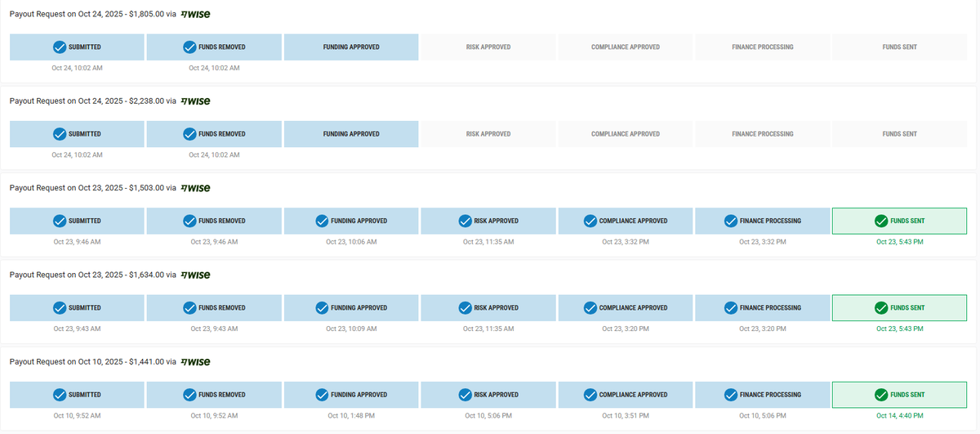The width and height of the screenshot is (980, 434).
Task: Open the Payout Request Oct 24 $2,238.00 title
Action: pyautogui.click(x=92, y=101)
